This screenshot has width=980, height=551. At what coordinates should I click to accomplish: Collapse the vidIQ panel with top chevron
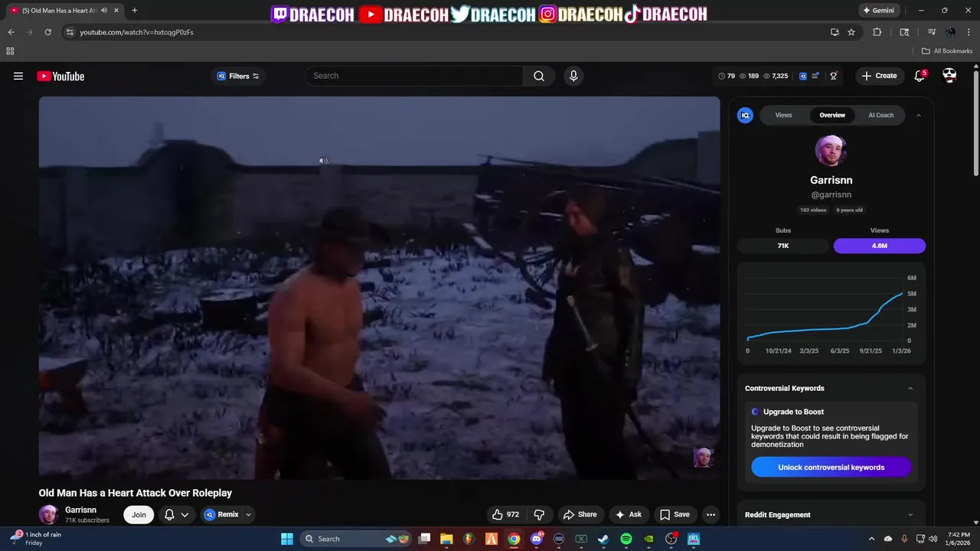tap(919, 115)
